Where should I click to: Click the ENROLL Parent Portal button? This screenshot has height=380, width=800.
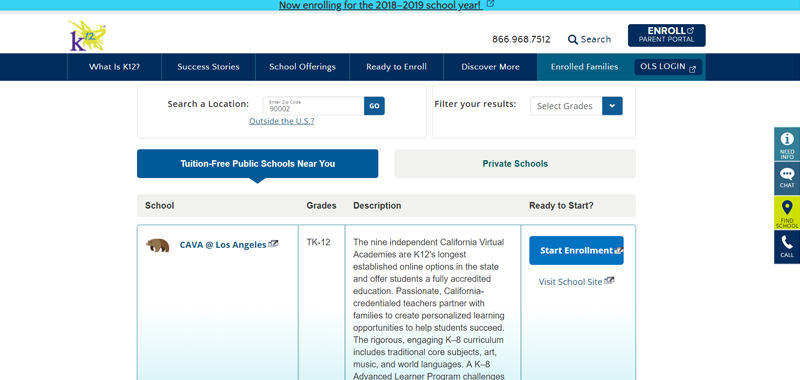tap(667, 35)
